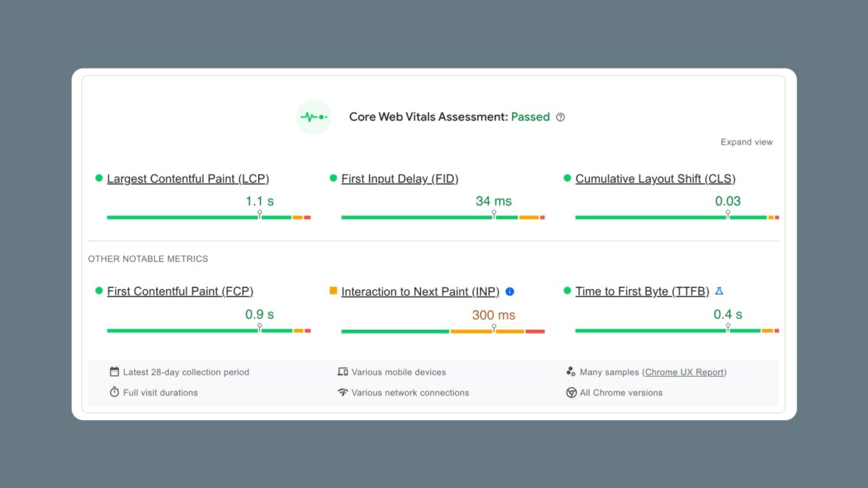Screen dimensions: 868x488
Task: Click the samples icon before Many samples
Action: (571, 372)
